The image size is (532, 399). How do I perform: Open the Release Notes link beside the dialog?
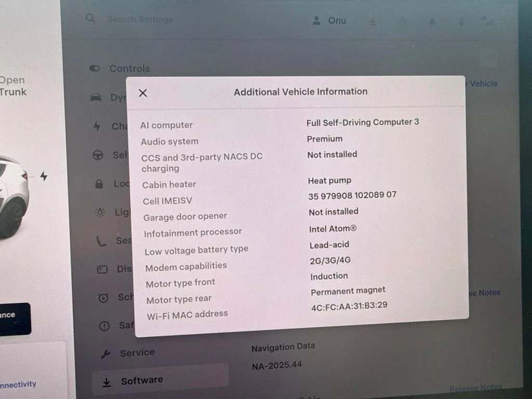(485, 293)
